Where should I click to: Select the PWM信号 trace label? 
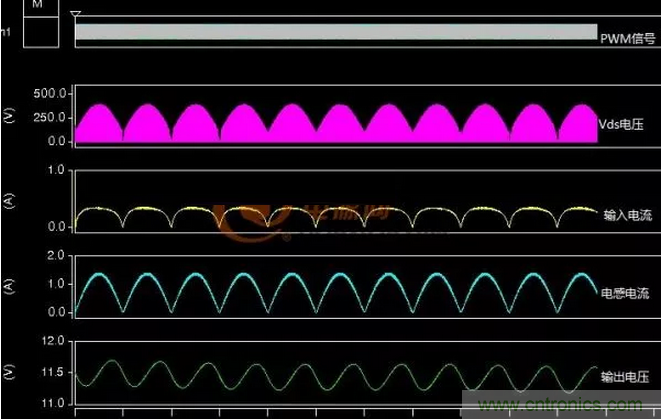point(627,39)
